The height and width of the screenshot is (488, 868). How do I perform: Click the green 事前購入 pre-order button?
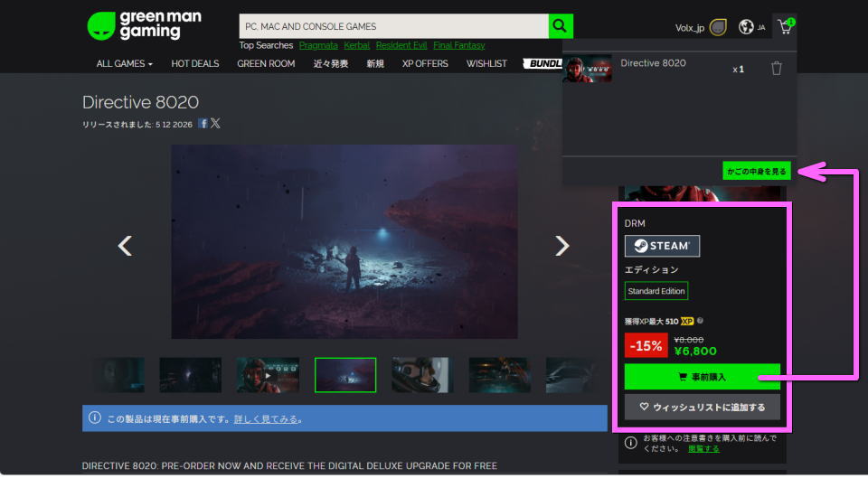[702, 377]
